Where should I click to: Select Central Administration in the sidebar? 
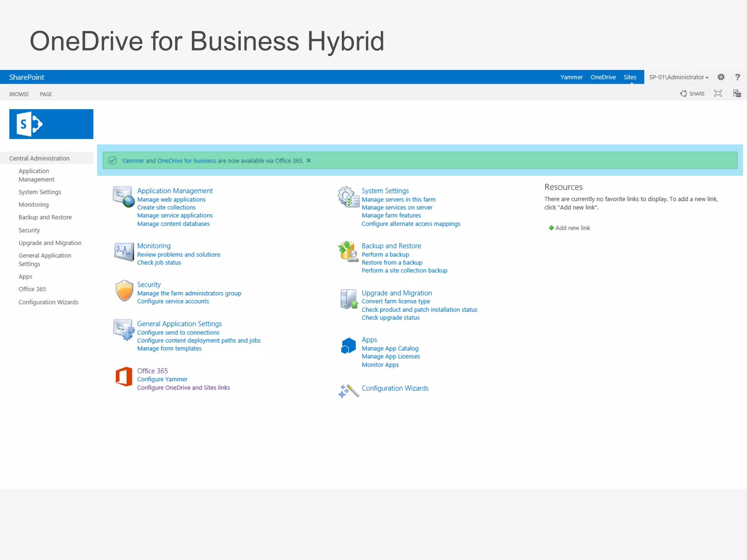(39, 158)
